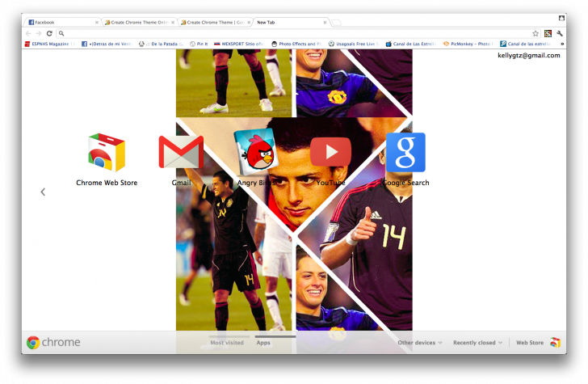Bookmark this page with the star icon
Image resolution: width=588 pixels, height=384 pixels.
[x=535, y=33]
